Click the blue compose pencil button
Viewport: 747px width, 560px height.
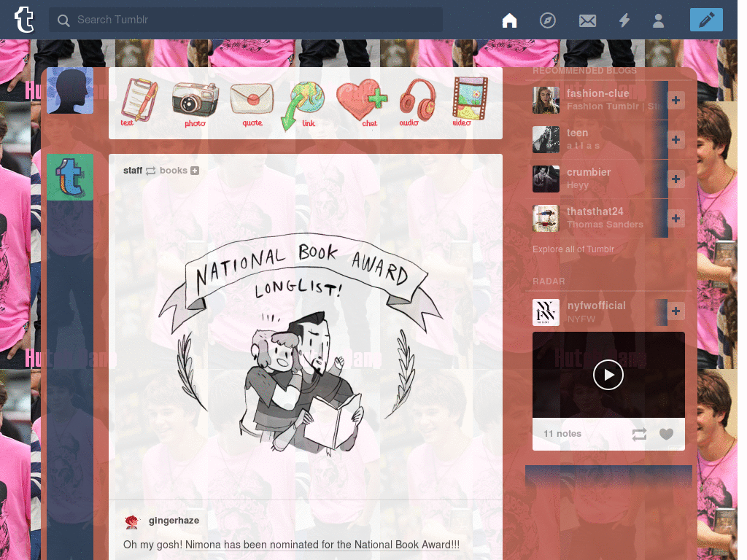706,20
